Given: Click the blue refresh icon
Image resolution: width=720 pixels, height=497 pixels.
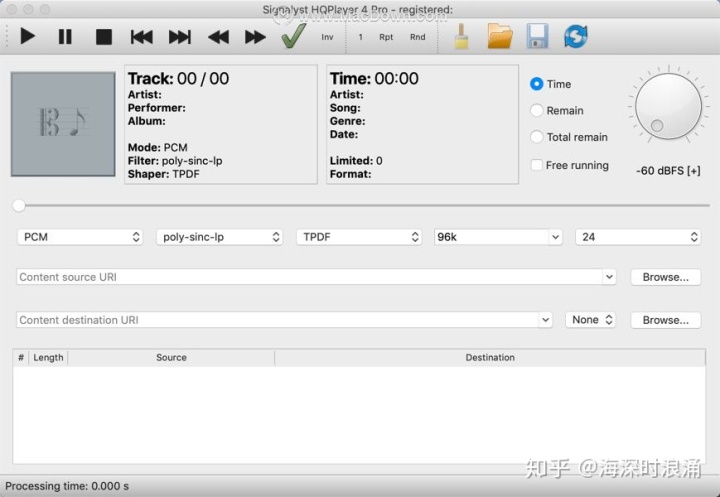Looking at the screenshot, I should (x=576, y=36).
